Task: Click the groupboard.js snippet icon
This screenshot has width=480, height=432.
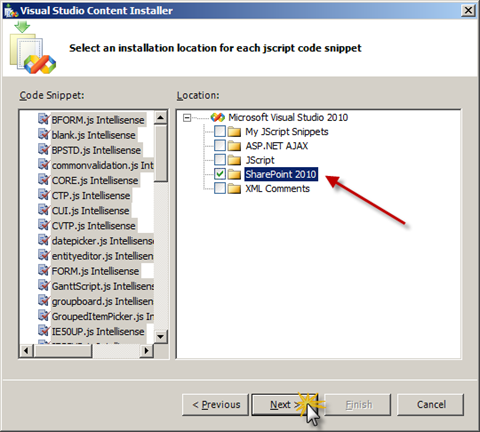Action: (43, 300)
